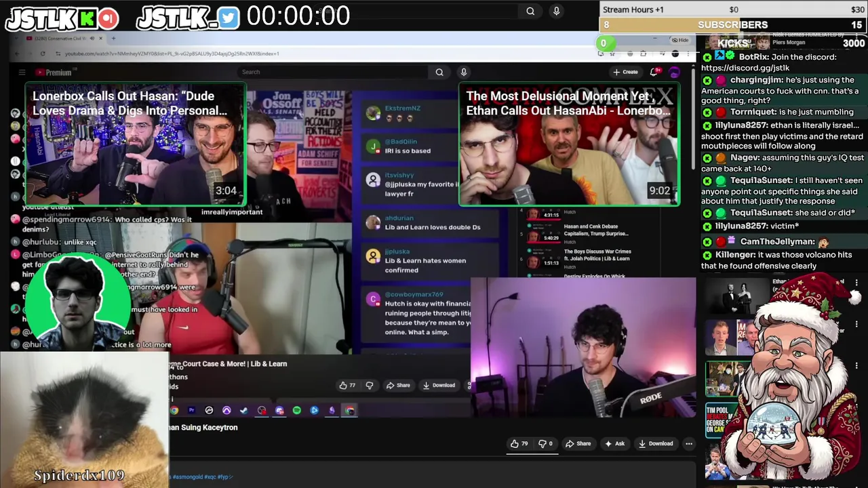Viewport: 868px width, 488px height.
Task: Click the #fyp hashtag
Action: (224, 477)
